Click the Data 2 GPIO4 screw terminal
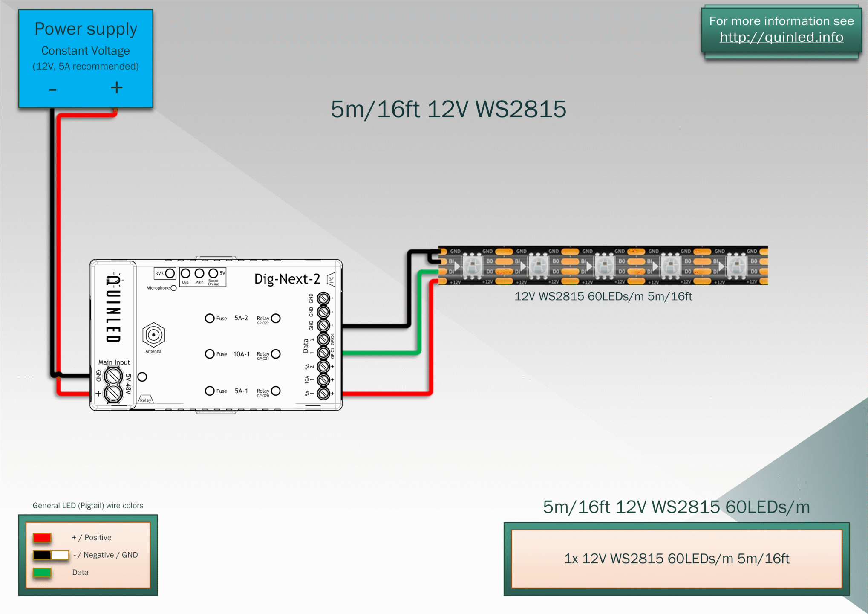Screen dimensions: 868x614 (323, 339)
